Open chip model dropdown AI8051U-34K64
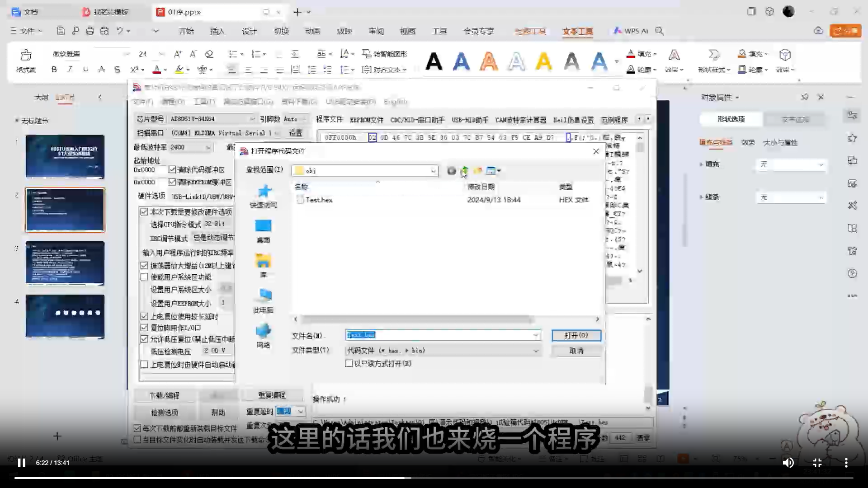Image resolution: width=868 pixels, height=488 pixels. (252, 119)
